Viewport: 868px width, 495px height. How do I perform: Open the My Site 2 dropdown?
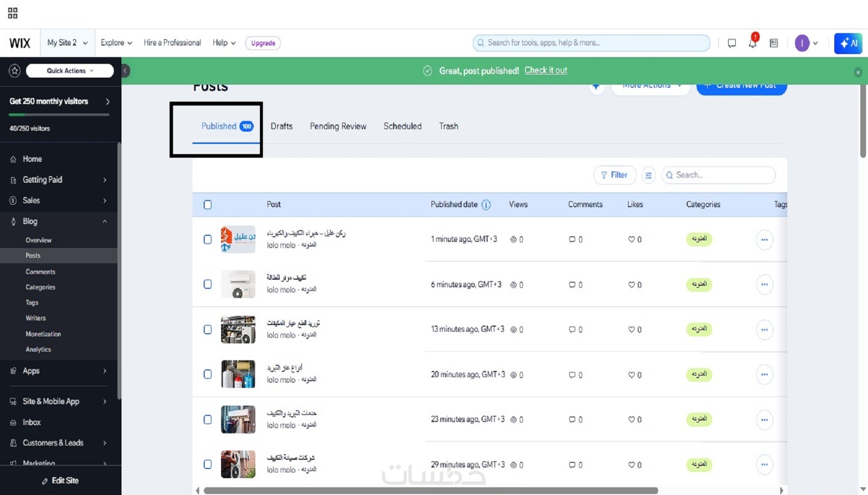point(67,43)
